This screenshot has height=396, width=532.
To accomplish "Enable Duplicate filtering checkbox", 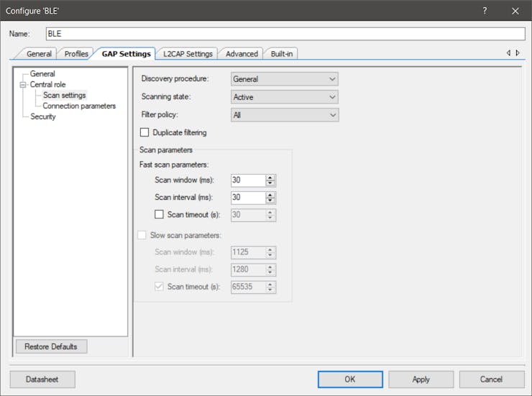I will (x=145, y=132).
